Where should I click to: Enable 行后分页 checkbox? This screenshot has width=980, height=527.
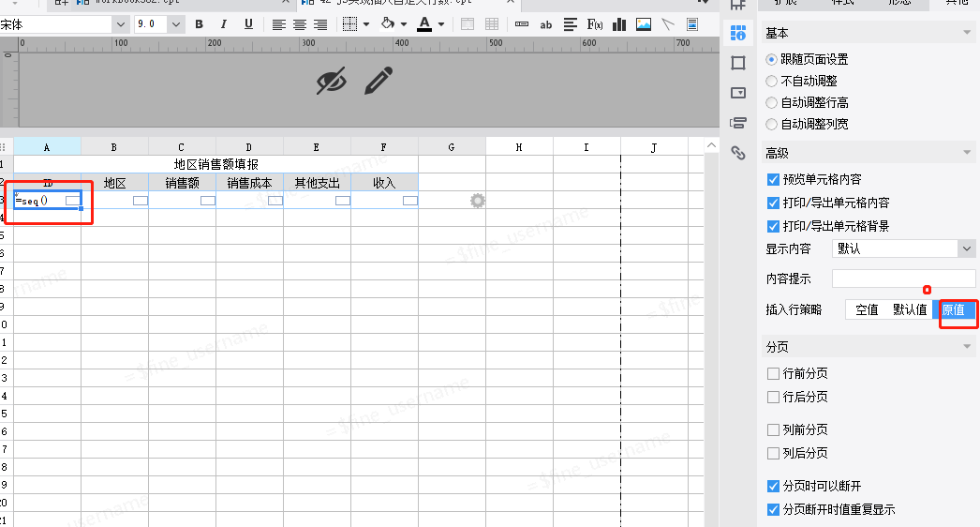(x=773, y=397)
